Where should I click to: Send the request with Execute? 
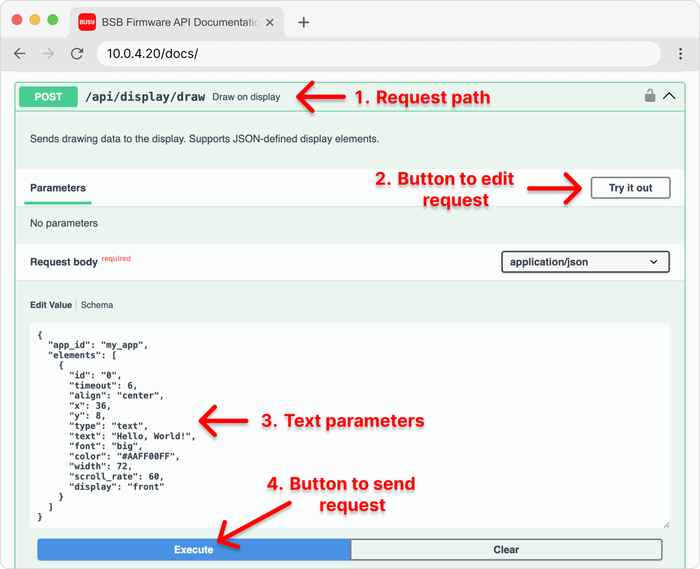tap(194, 549)
